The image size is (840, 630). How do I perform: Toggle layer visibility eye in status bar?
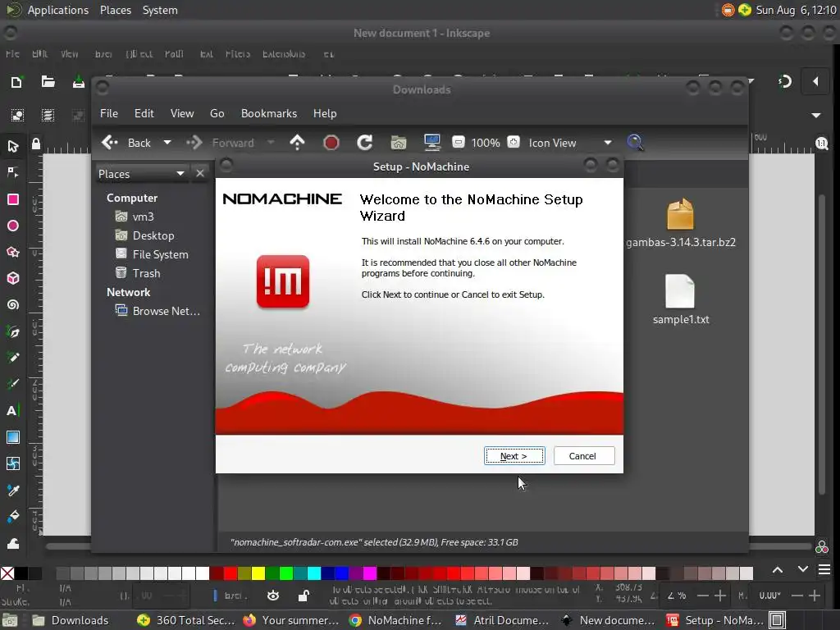point(273,596)
